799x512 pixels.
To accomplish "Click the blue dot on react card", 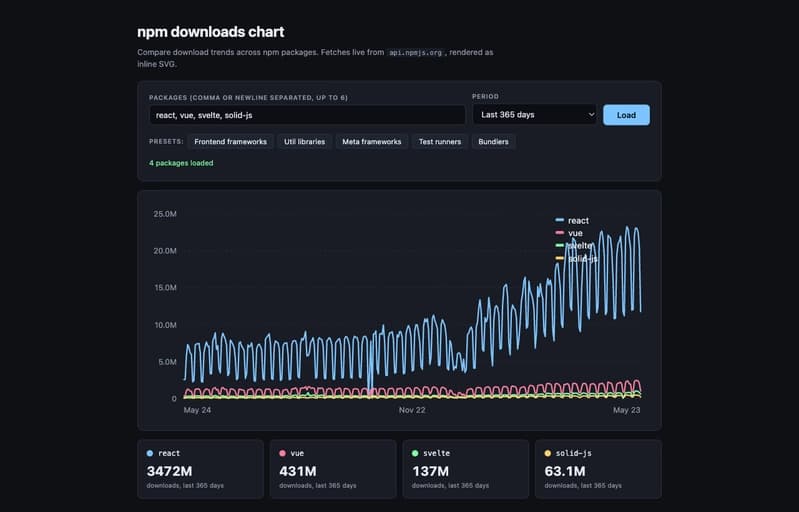I will [x=150, y=453].
